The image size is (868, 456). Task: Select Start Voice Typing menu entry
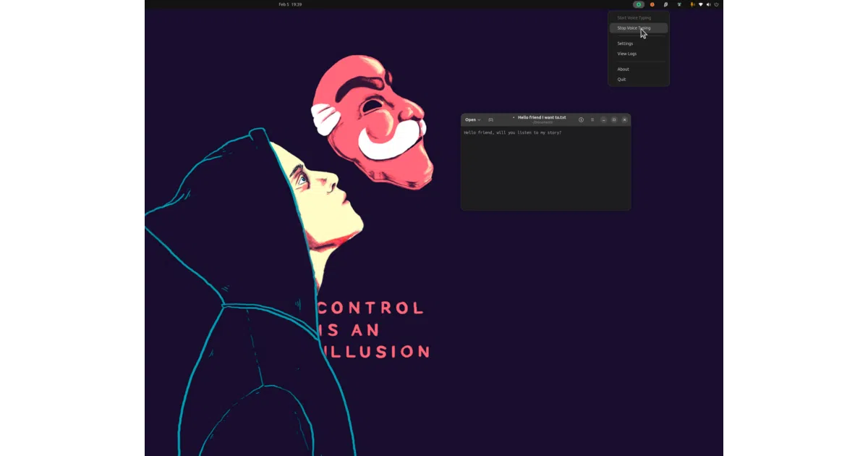[x=639, y=17]
